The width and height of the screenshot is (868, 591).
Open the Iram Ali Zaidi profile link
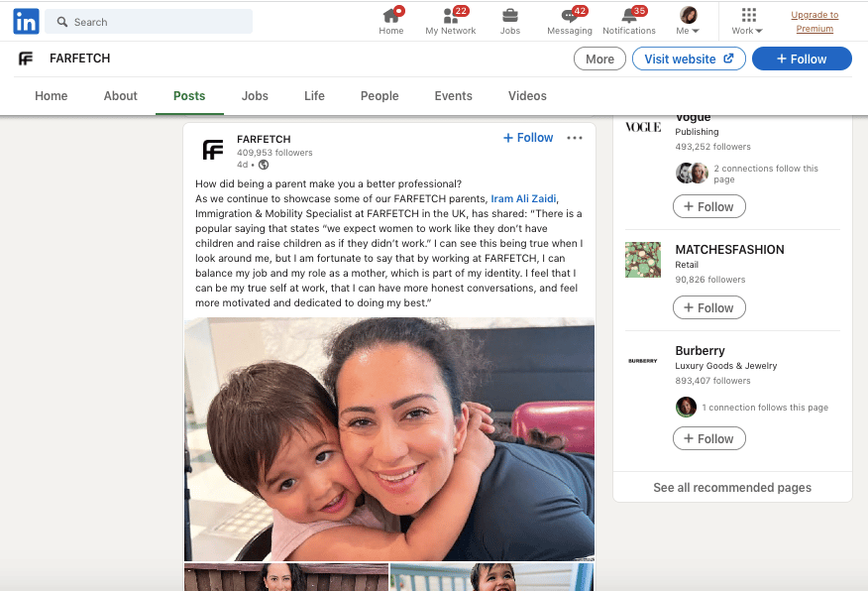[x=524, y=198]
